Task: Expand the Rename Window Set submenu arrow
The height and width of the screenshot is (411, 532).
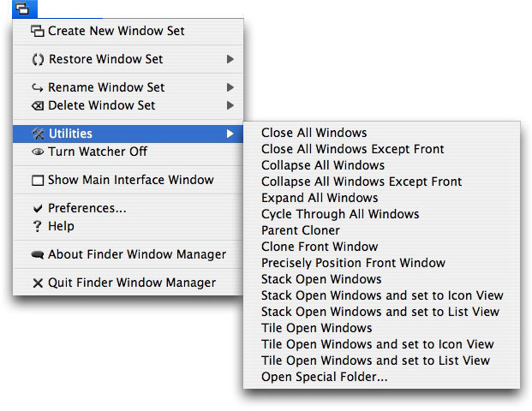Action: click(x=230, y=87)
